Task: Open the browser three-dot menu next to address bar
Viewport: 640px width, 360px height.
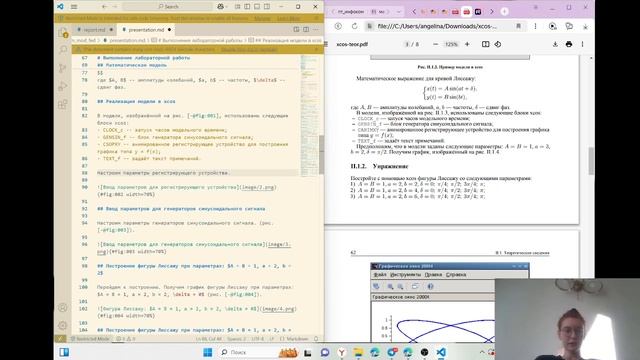Action: click(536, 26)
